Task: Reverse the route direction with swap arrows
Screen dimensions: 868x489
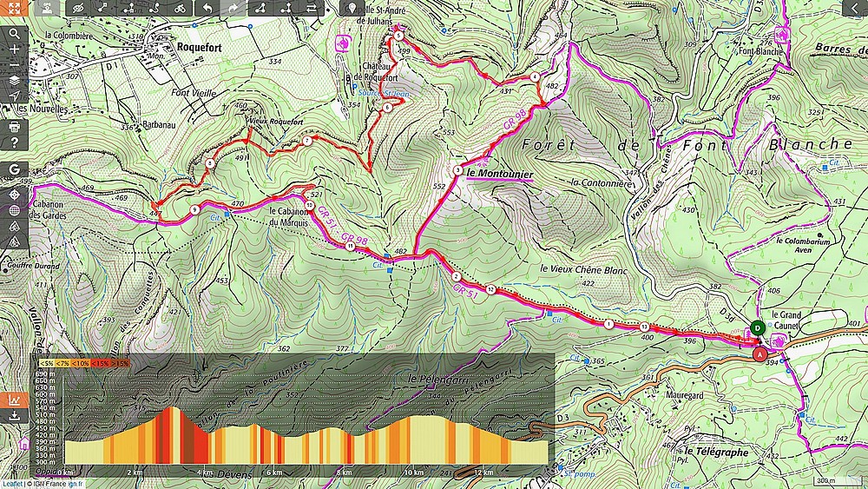Action: tap(311, 8)
